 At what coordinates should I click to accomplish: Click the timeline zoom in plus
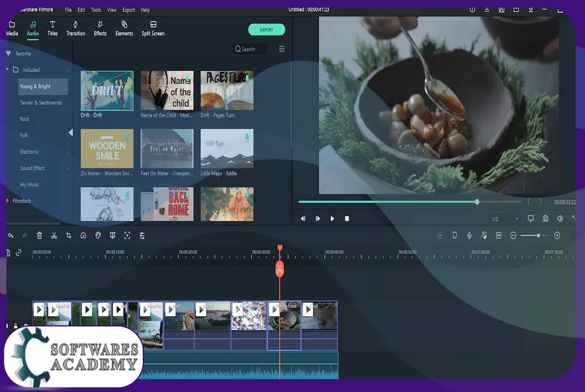tap(557, 235)
